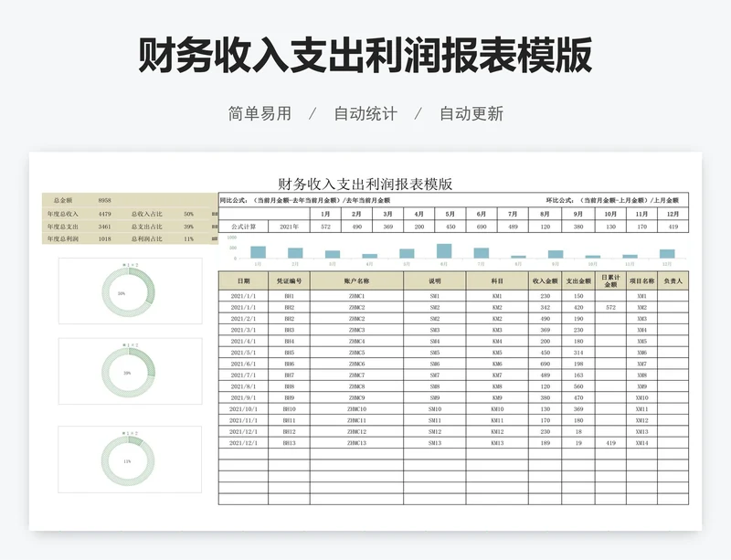Select the subject cell KM9
The height and width of the screenshot is (560, 731).
[497, 397]
